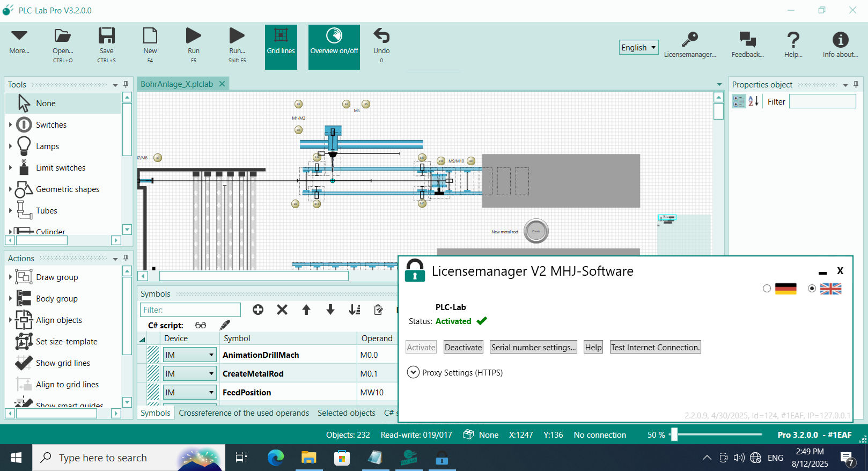This screenshot has width=868, height=471.
Task: Switch to Crossreference of the used operands tab
Action: click(x=244, y=413)
